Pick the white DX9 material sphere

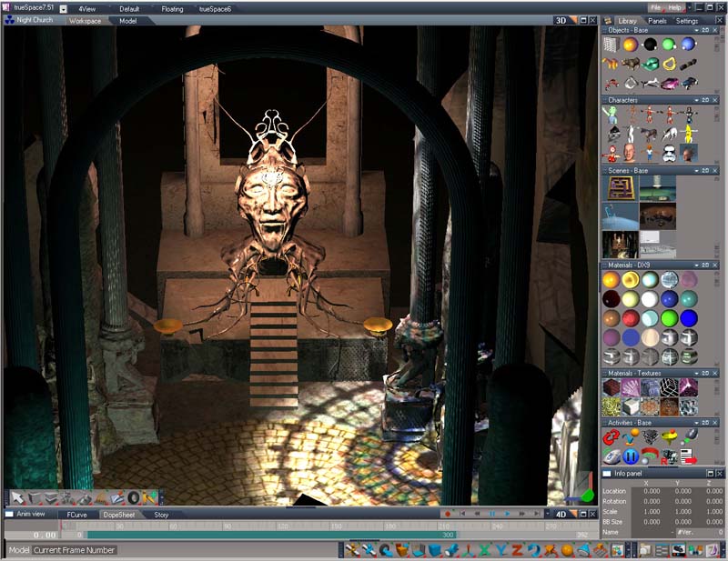pyautogui.click(x=650, y=299)
